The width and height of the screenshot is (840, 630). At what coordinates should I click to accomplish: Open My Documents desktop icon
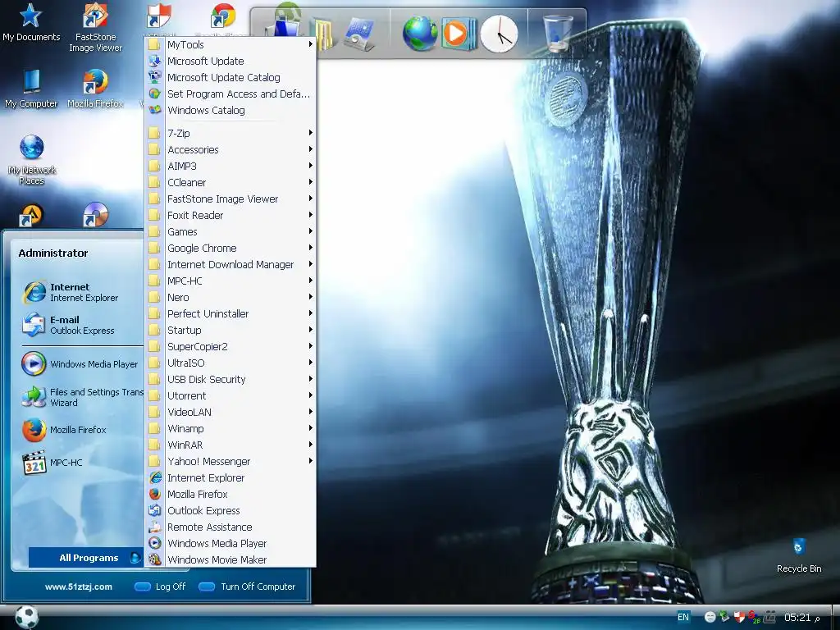30,21
